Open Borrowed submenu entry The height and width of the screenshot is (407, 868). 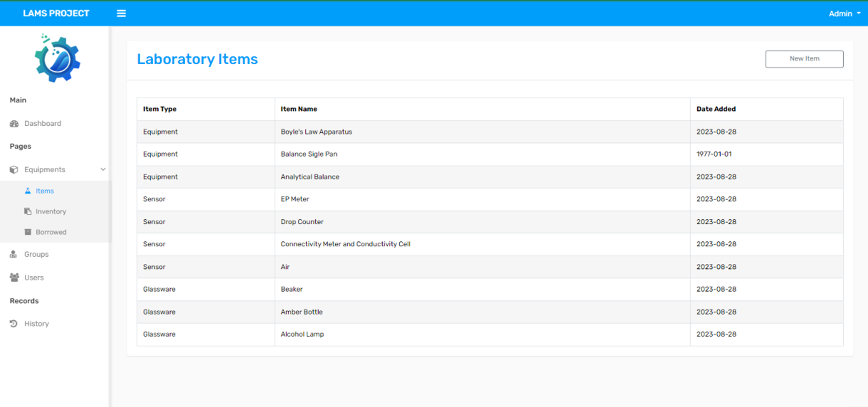pyautogui.click(x=51, y=232)
